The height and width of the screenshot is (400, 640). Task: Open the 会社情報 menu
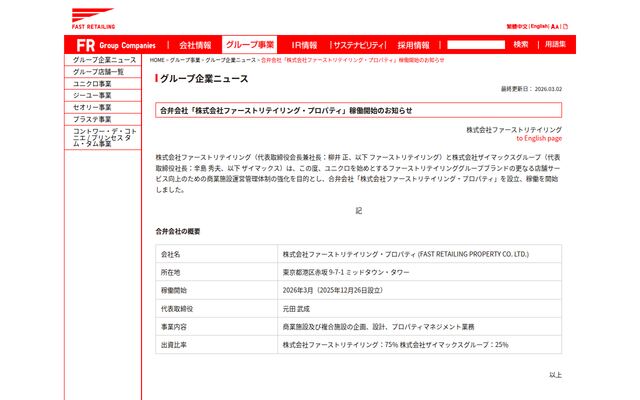click(195, 45)
